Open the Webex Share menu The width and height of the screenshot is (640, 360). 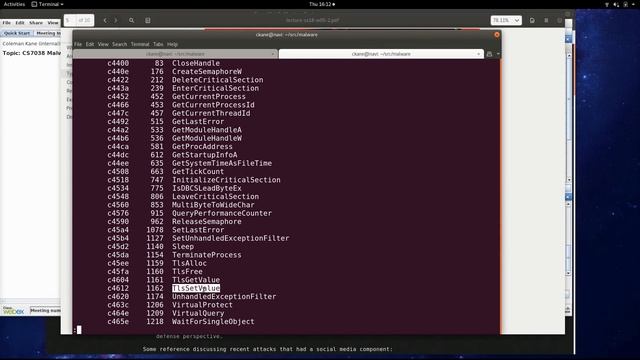(x=36, y=23)
